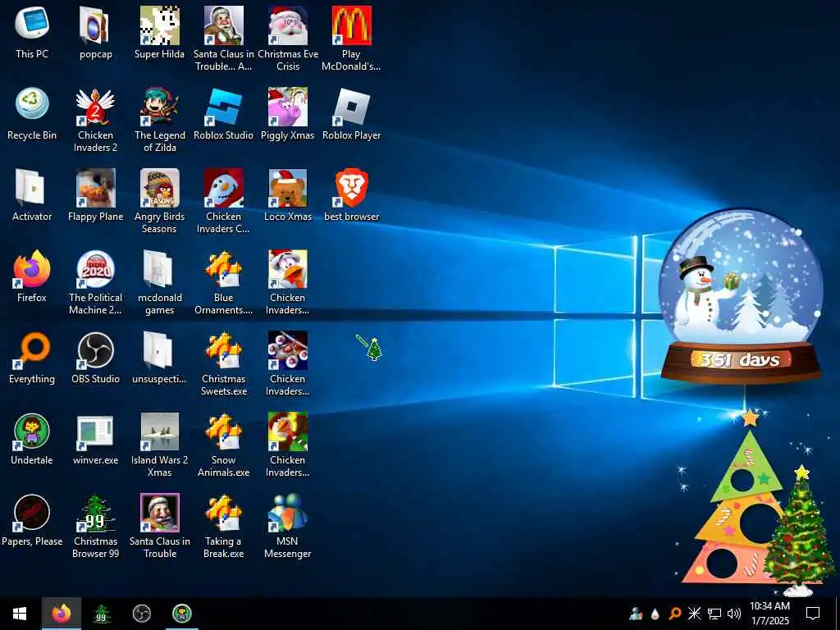The image size is (840, 630).
Task: Open Piggly Xmas game
Action: point(288,113)
